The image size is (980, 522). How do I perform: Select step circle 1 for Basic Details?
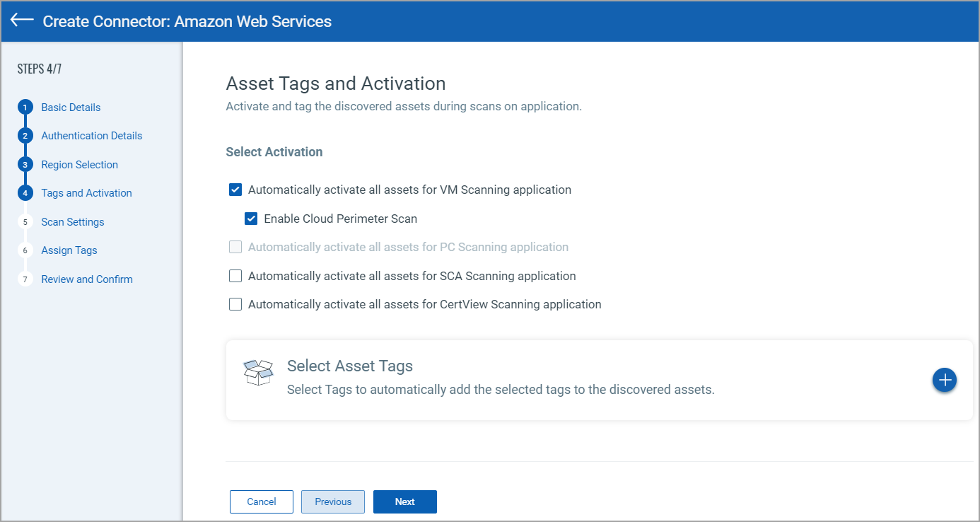click(25, 107)
